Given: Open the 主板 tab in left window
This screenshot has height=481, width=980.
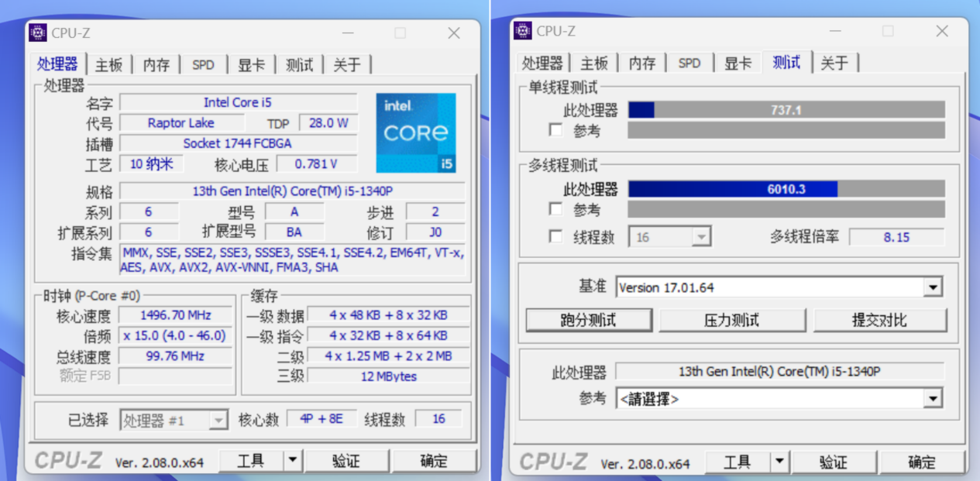Looking at the screenshot, I should 108,65.
